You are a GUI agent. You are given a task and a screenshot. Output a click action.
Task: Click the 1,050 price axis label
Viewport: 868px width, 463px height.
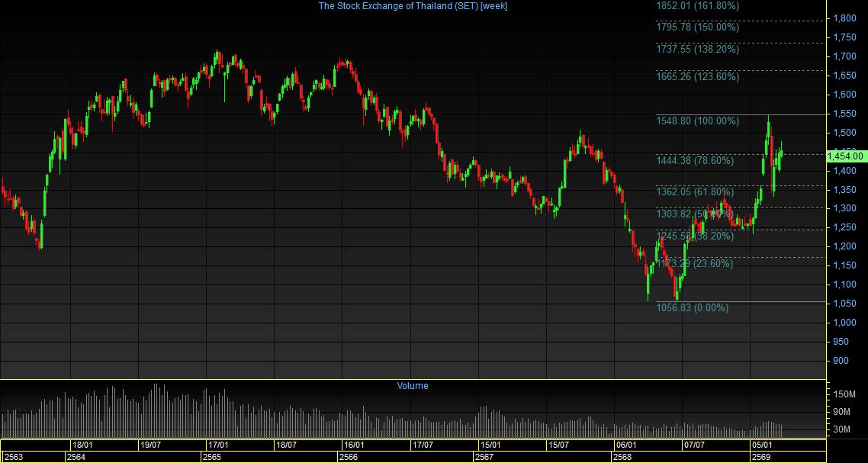(845, 304)
